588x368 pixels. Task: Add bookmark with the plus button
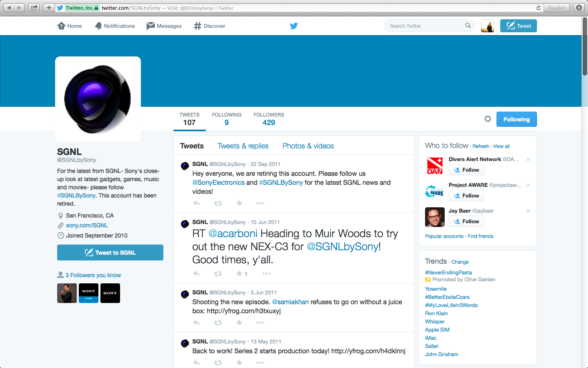pos(49,8)
